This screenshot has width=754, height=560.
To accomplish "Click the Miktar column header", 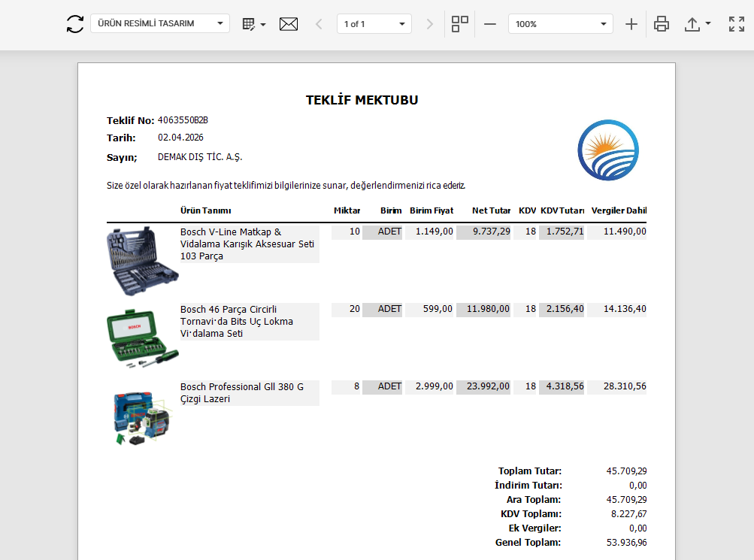I will (x=347, y=210).
